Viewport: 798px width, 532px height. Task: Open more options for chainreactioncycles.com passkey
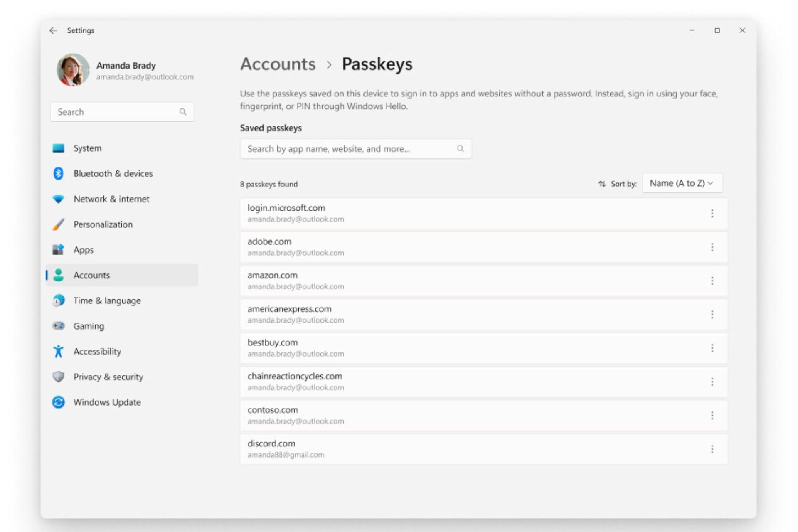[x=712, y=382]
